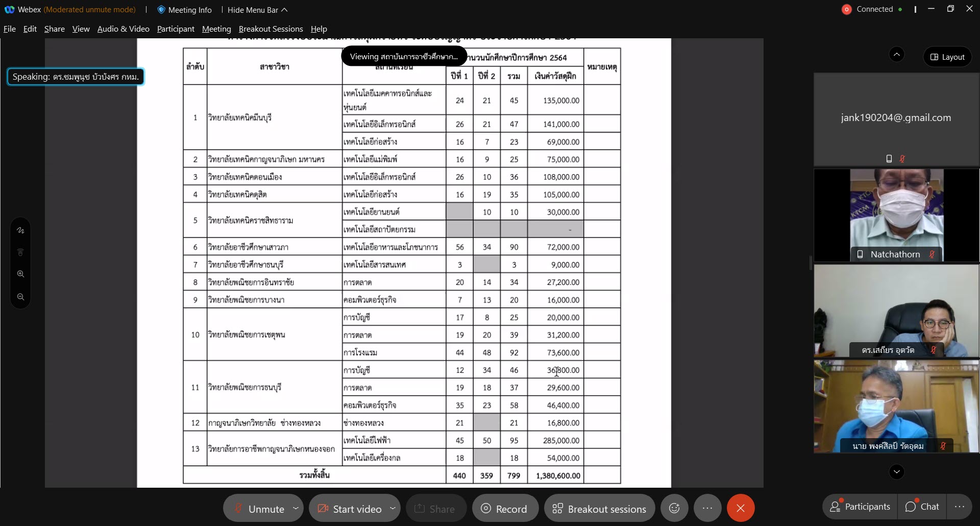The height and width of the screenshot is (526, 980).
Task: Click the หมายเหตุ column header
Action: [602, 67]
